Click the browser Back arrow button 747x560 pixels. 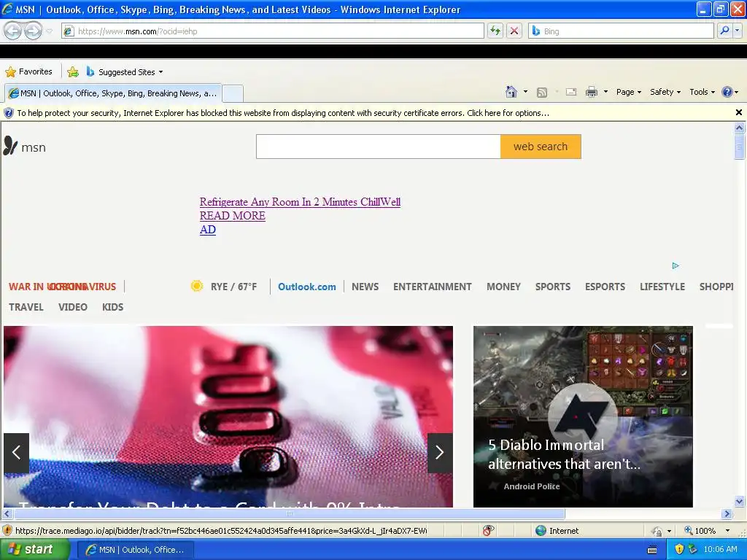click(x=13, y=31)
